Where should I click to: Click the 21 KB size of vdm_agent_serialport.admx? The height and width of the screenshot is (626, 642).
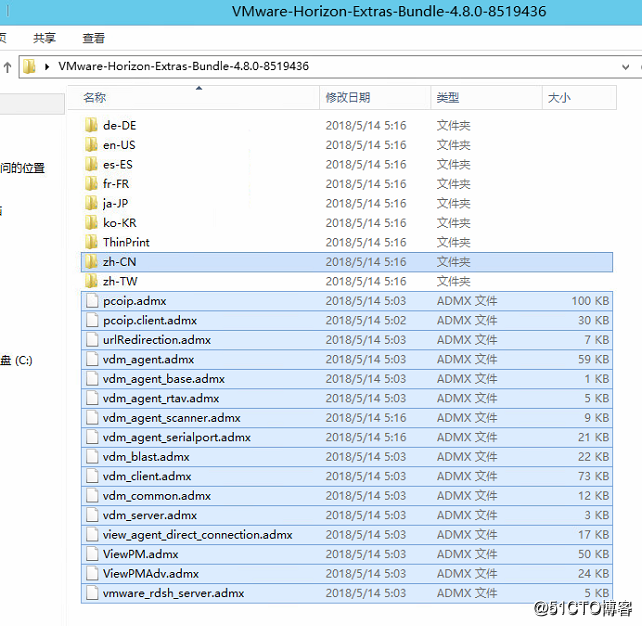(593, 437)
